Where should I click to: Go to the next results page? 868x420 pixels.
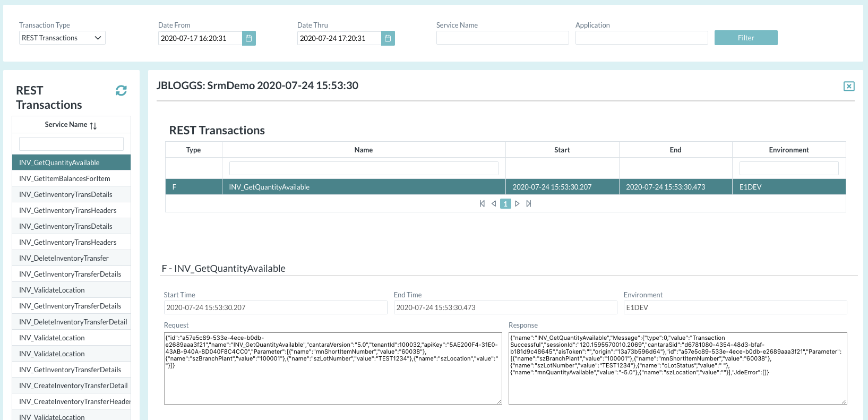pos(517,204)
